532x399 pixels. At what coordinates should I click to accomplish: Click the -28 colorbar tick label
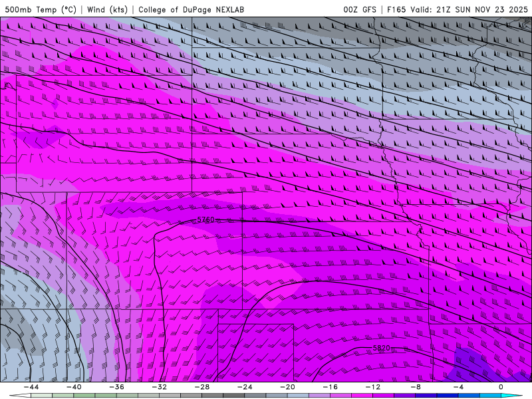point(202,387)
